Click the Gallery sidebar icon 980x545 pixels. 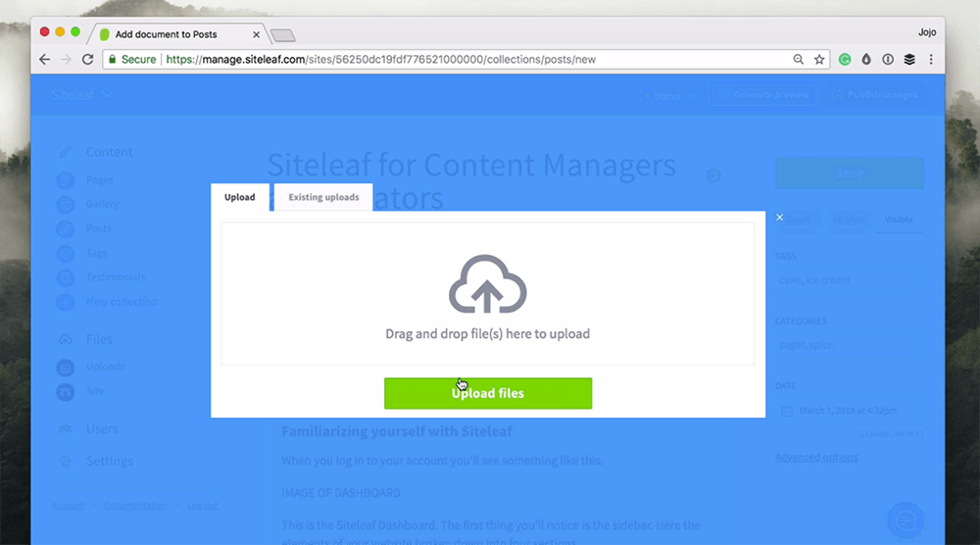coord(65,204)
